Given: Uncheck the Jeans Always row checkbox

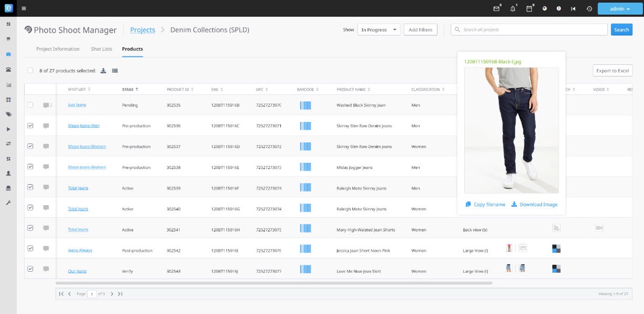Looking at the screenshot, I should pyautogui.click(x=30, y=249).
